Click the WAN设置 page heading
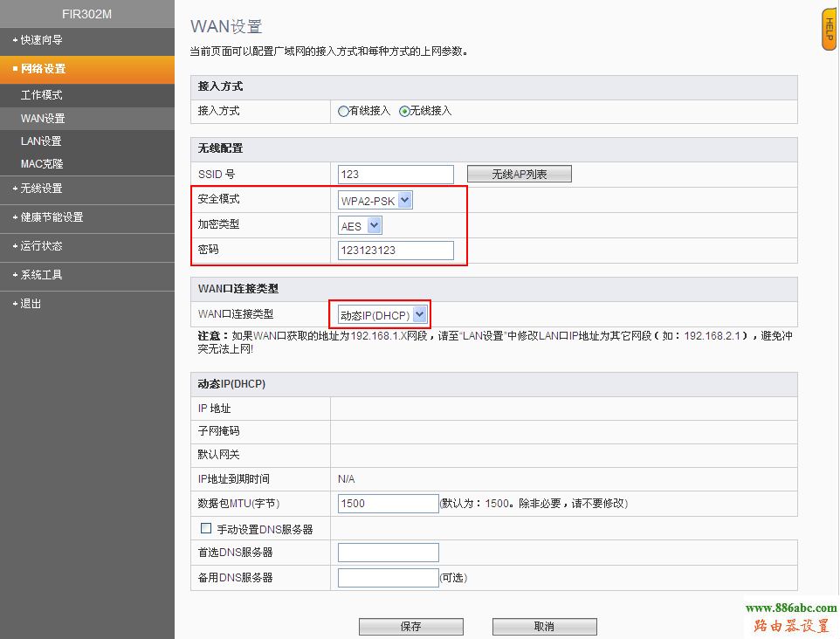 (226, 26)
